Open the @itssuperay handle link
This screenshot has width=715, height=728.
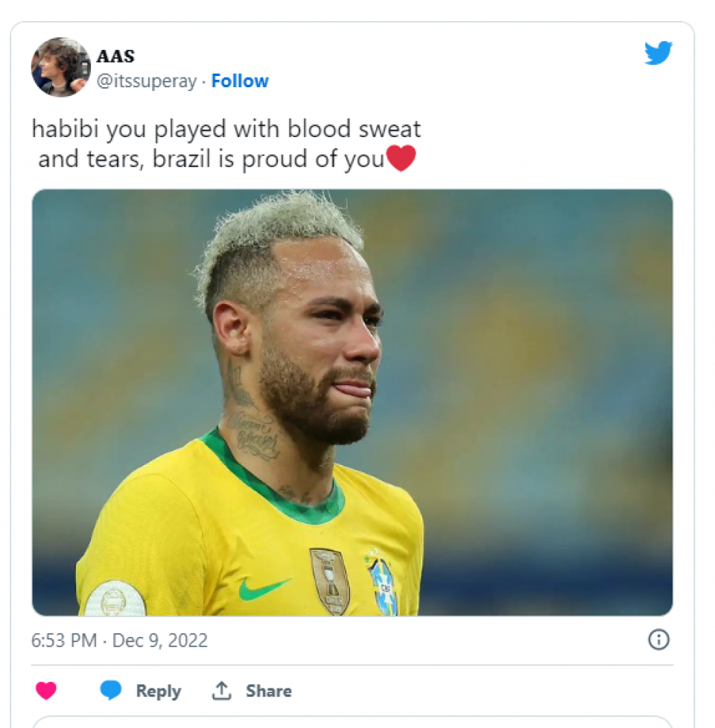(146, 81)
